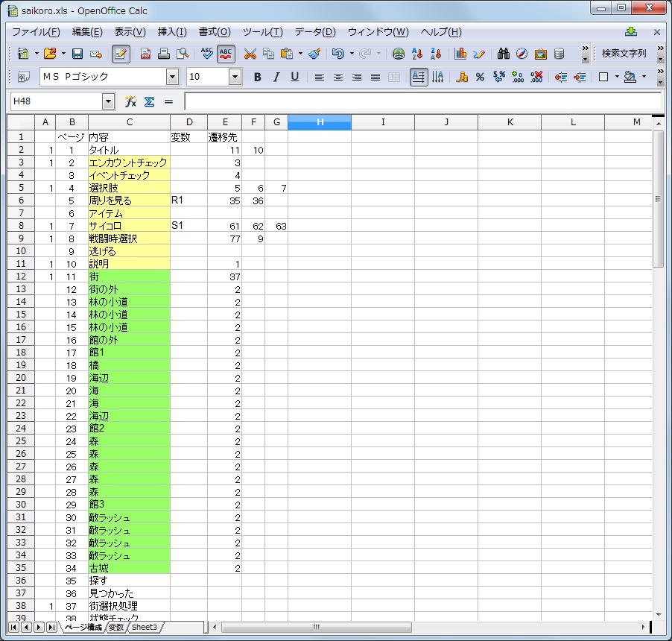Click the Save document icon

77,54
